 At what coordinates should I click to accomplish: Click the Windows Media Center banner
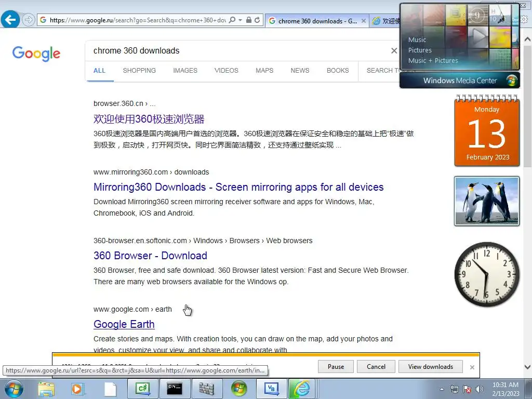pyautogui.click(x=460, y=81)
